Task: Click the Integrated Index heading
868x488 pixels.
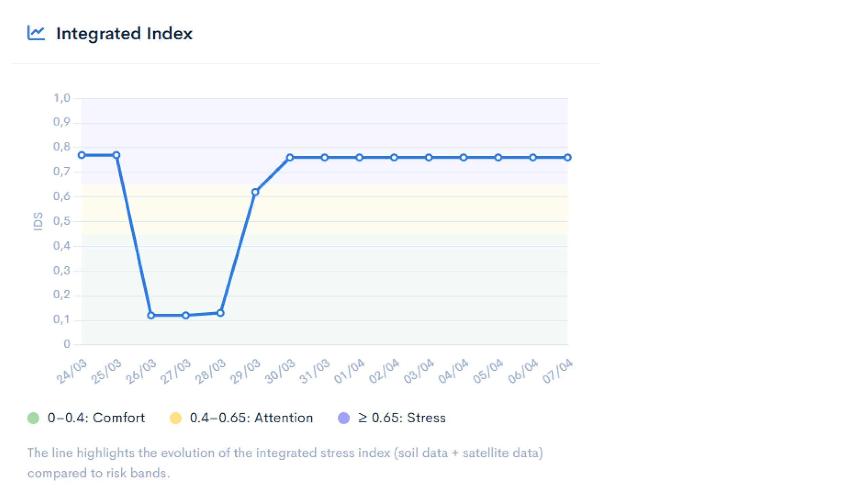Action: pos(124,34)
